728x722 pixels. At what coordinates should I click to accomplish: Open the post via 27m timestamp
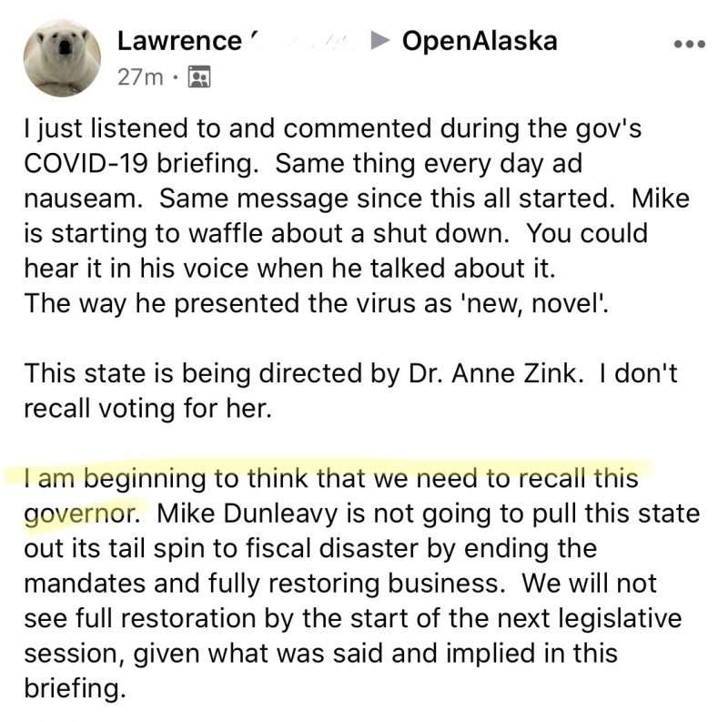click(x=140, y=76)
